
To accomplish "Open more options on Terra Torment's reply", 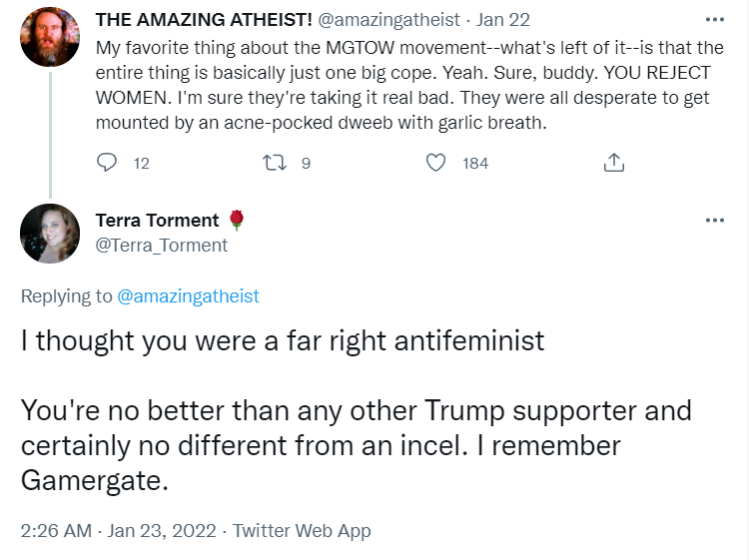I will 715,220.
